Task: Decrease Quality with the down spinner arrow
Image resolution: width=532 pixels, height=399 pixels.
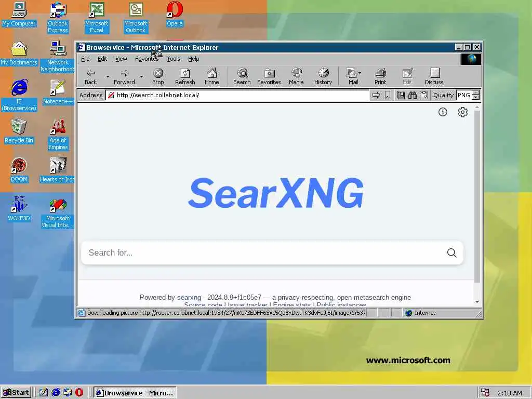Action: pyautogui.click(x=476, y=98)
